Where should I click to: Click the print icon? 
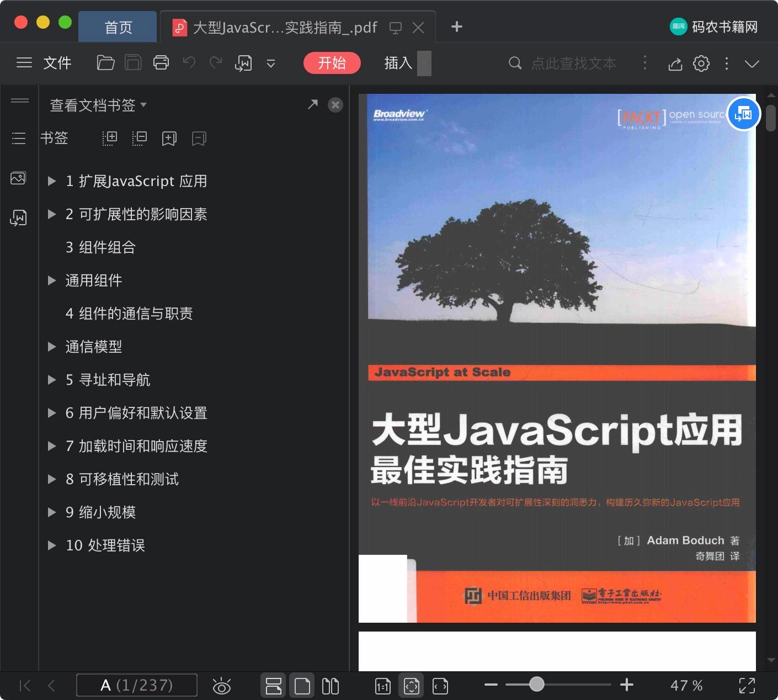pos(161,63)
